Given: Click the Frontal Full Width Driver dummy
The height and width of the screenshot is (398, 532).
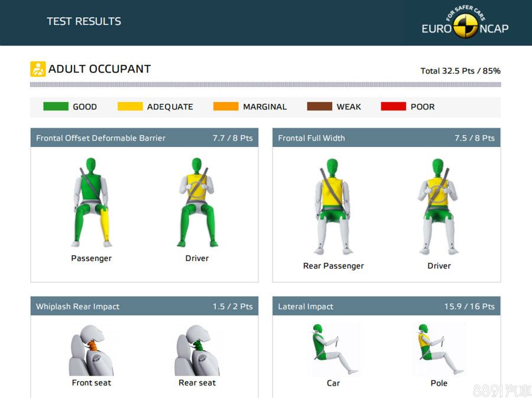Looking at the screenshot, I should (438, 207).
